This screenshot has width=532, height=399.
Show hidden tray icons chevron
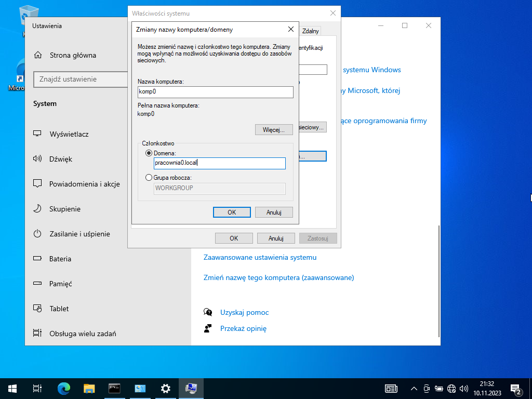414,389
